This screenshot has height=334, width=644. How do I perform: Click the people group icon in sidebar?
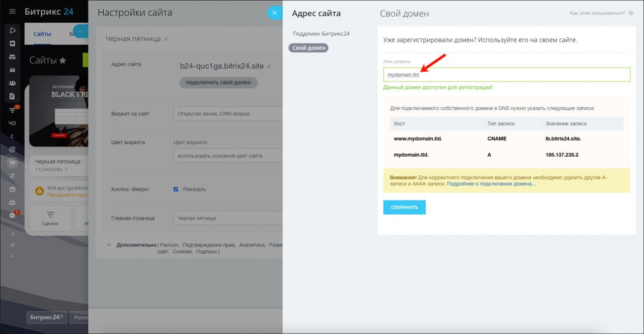[13, 83]
